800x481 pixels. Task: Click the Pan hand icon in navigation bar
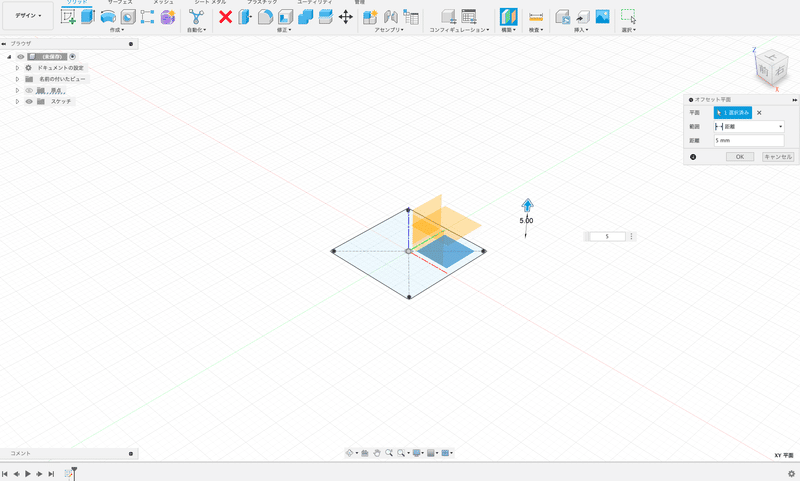coord(377,453)
